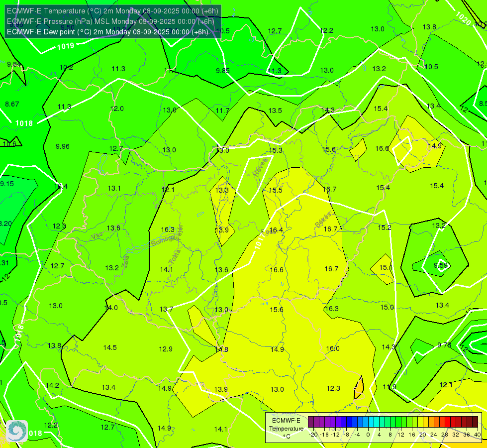This screenshot has width=487, height=448.
Task: Click the 14.8 temperature value
Action: pos(222,349)
